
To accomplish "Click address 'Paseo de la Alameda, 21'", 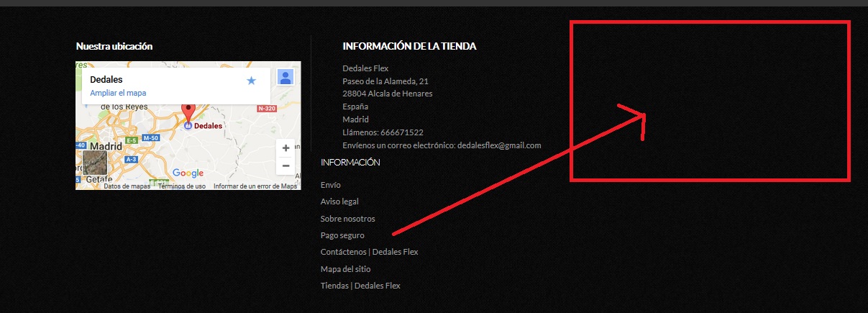I will 385,81.
